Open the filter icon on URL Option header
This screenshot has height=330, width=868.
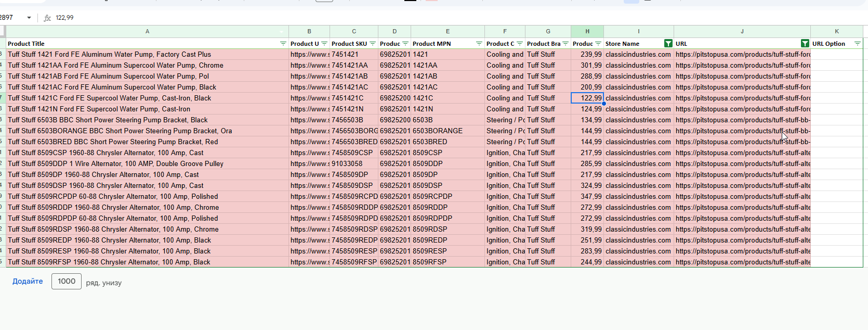coord(858,44)
